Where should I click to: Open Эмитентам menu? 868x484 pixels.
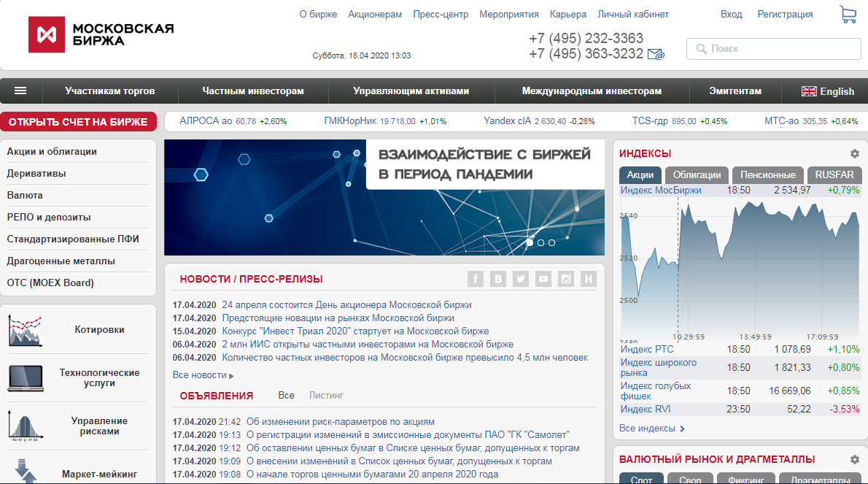[735, 91]
